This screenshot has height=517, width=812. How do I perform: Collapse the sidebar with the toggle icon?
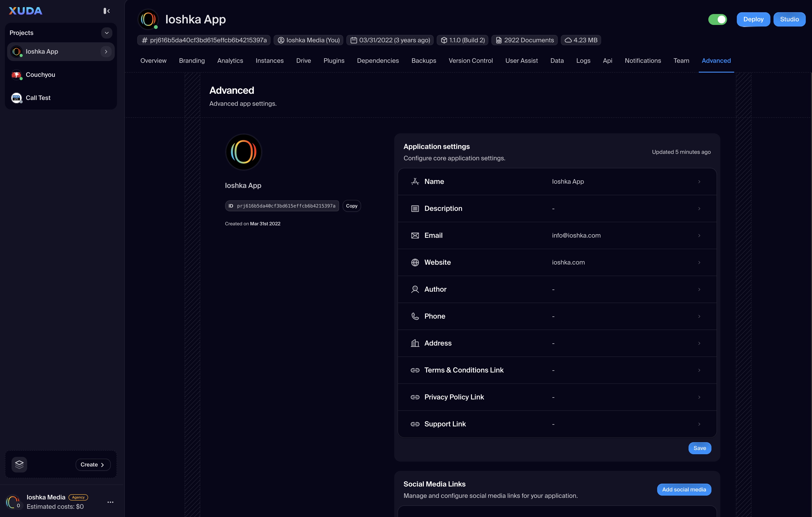click(107, 11)
